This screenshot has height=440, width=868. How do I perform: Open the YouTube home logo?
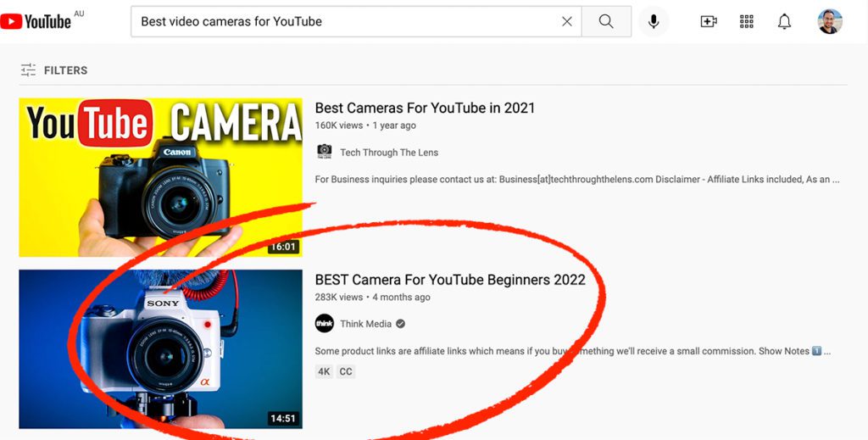[x=36, y=21]
